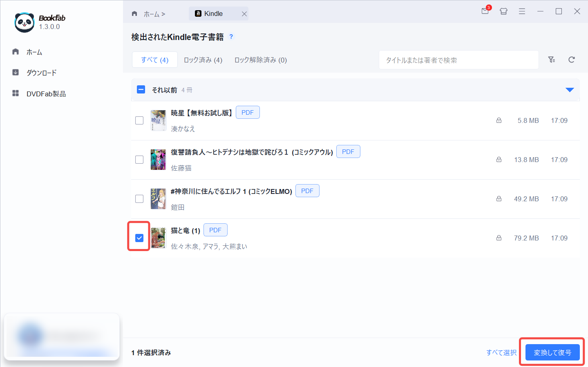Open the DVDFab製品 sidebar item
Screen dimensions: 588x367
coord(39,93)
